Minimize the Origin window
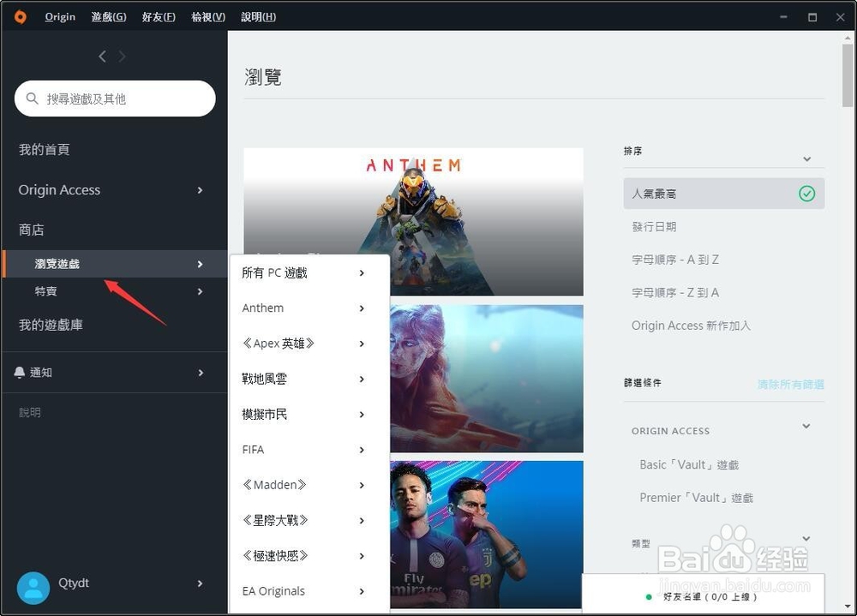 783,17
